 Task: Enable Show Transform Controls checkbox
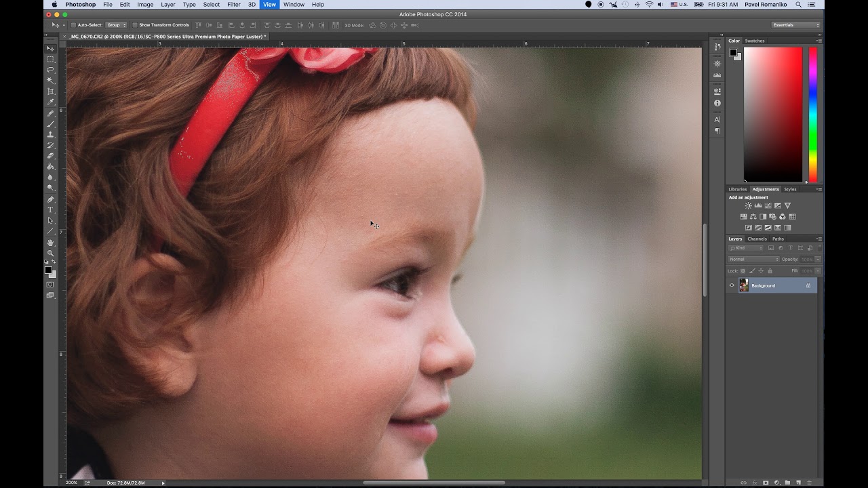click(x=135, y=25)
